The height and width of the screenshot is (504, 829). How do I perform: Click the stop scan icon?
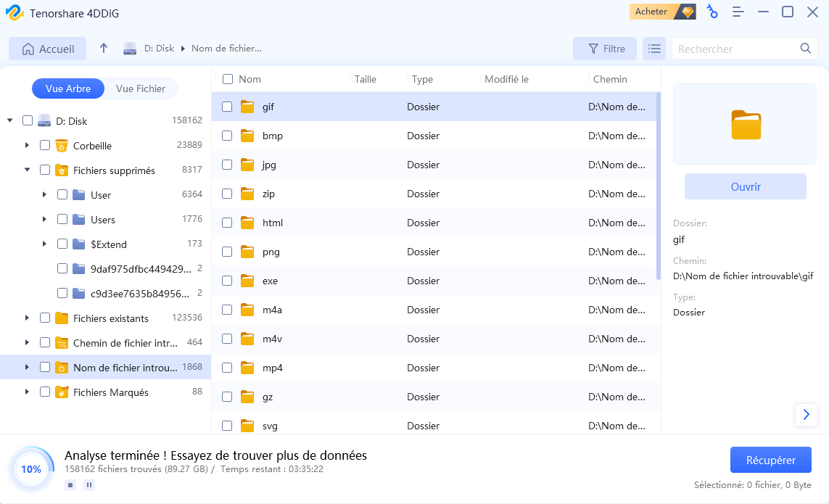click(x=70, y=485)
